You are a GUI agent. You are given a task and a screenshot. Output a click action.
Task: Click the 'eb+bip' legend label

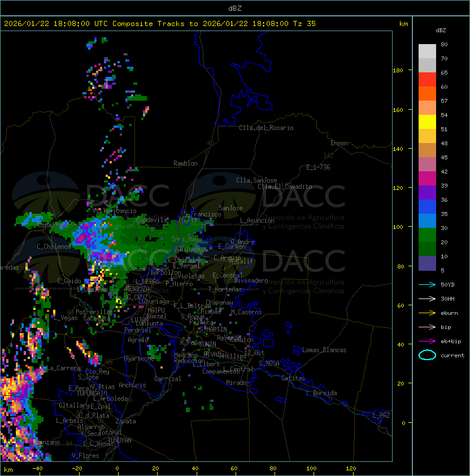(451, 341)
